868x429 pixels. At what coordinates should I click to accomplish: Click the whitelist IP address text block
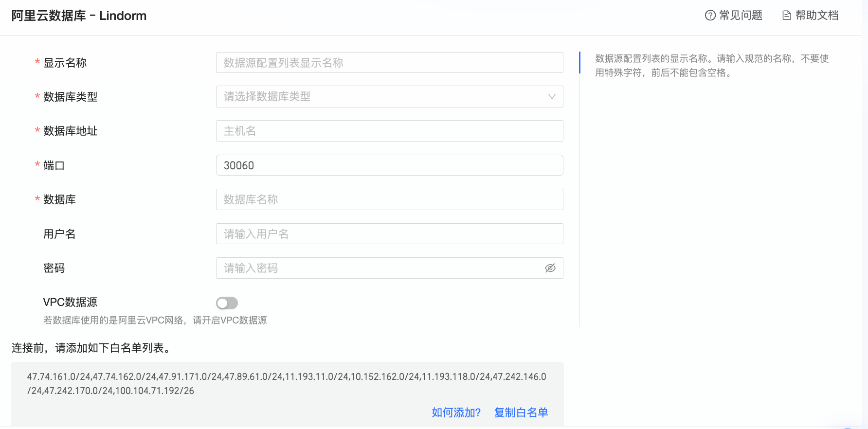point(287,384)
